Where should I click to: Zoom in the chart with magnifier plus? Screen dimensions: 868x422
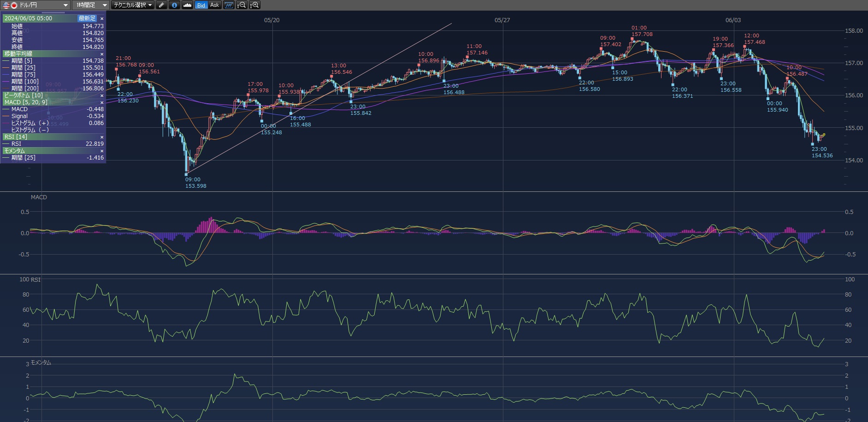[254, 5]
